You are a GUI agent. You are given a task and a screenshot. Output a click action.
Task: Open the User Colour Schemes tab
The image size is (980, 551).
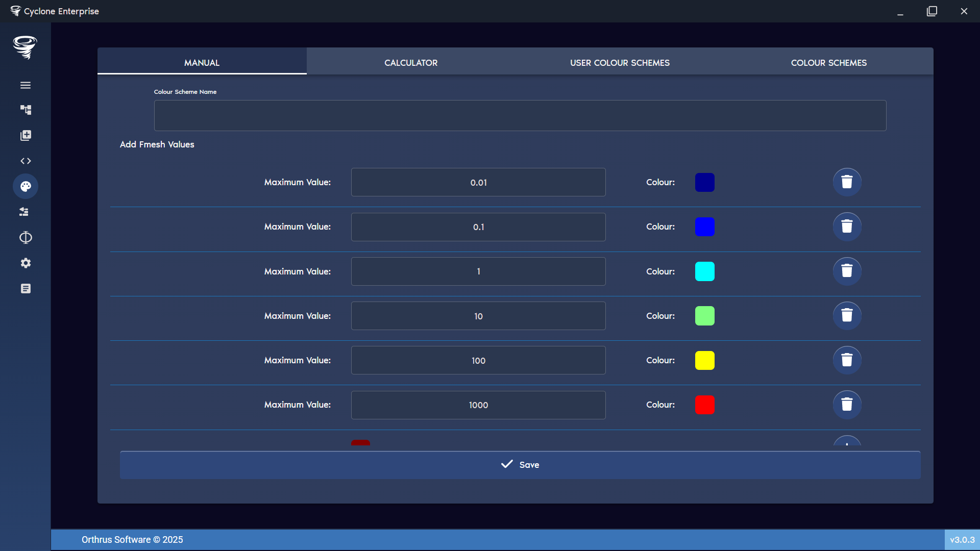pos(620,62)
